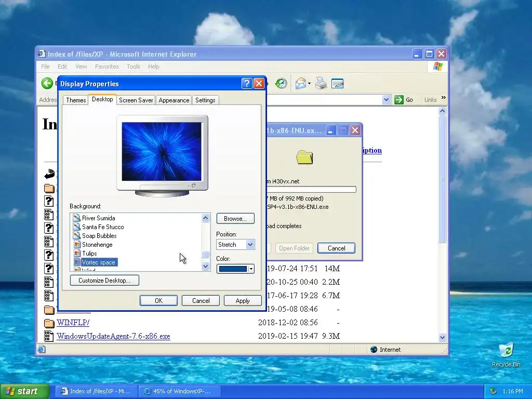
Task: Open the Help menu
Action: point(153,66)
